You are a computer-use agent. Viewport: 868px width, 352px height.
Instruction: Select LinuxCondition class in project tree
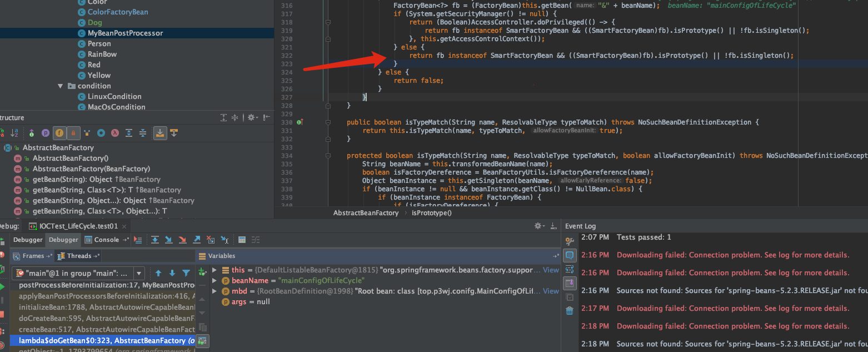click(114, 97)
